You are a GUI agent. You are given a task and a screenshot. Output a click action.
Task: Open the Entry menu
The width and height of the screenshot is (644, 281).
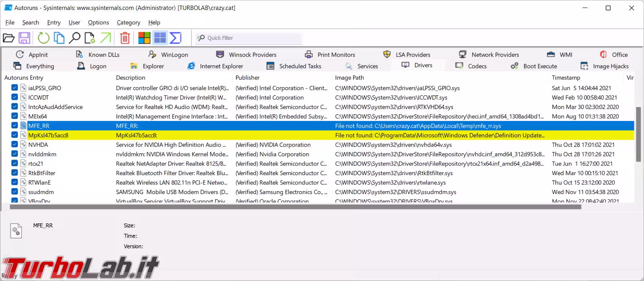pos(54,23)
